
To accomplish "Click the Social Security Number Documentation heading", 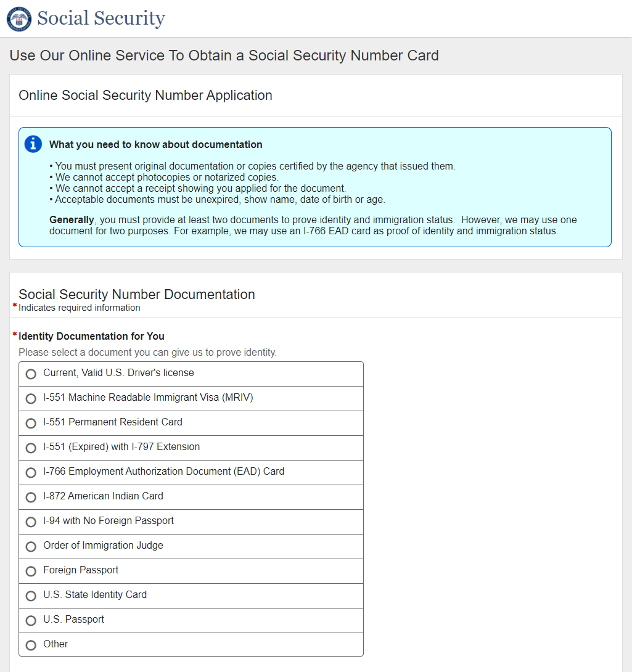I will 137,295.
